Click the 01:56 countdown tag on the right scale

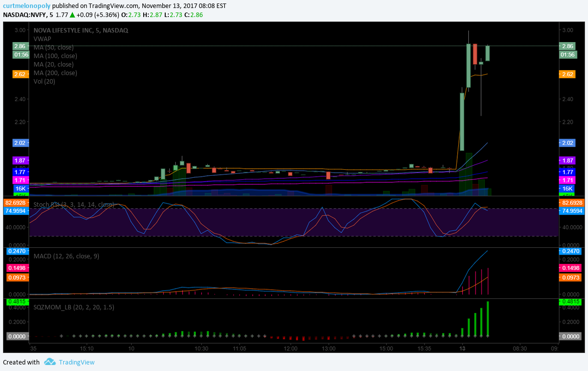pos(567,55)
